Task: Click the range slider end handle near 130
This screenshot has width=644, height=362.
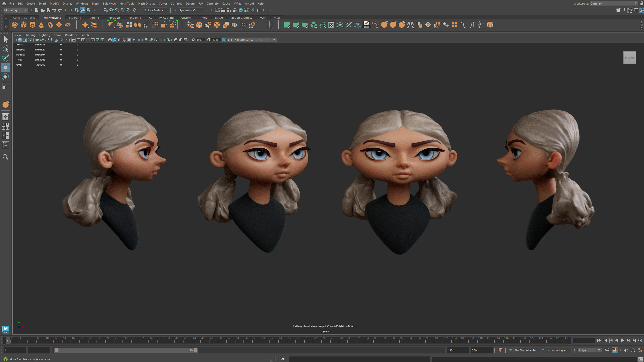Action: [196, 350]
